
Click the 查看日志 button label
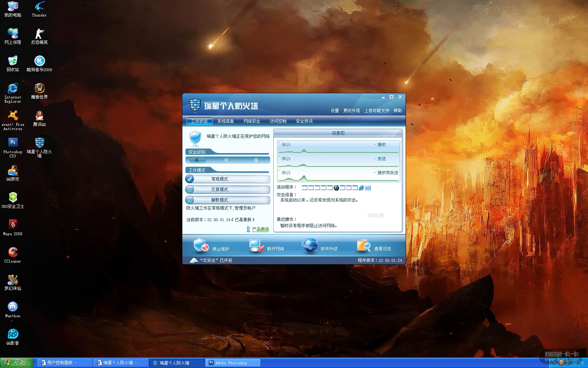(x=383, y=249)
